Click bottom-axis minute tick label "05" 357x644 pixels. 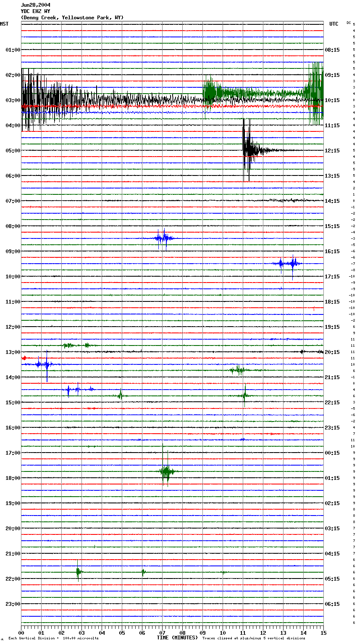click(122, 633)
